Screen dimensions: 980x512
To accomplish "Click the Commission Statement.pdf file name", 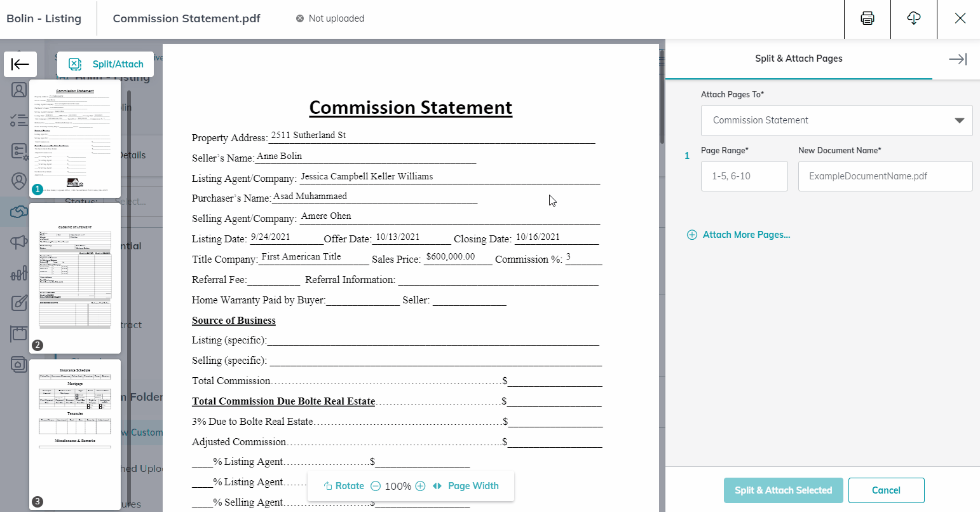I will coord(187,18).
